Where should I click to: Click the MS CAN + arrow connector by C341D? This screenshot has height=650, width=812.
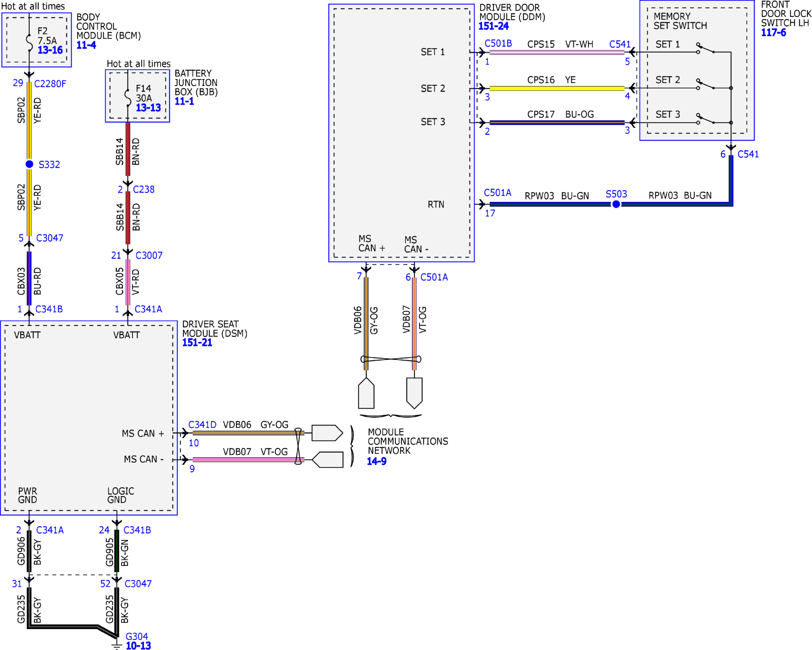click(x=184, y=433)
